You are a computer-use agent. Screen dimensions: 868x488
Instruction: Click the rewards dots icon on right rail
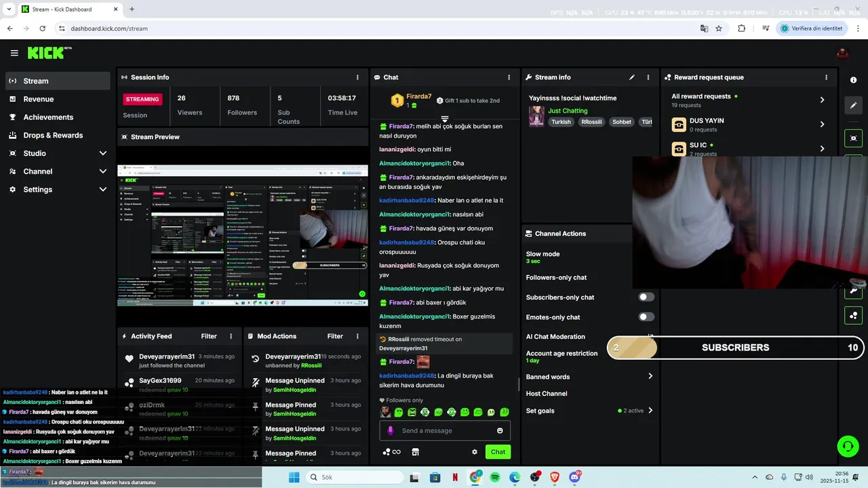pyautogui.click(x=853, y=316)
